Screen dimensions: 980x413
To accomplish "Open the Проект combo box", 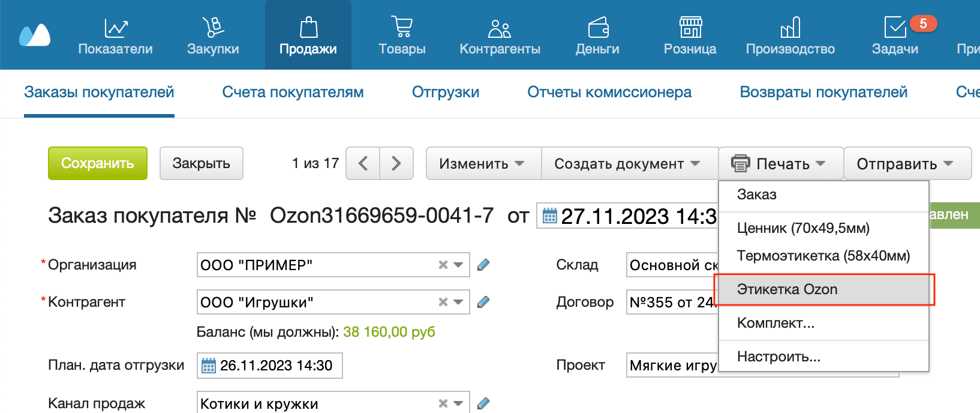I will pyautogui.click(x=672, y=365).
